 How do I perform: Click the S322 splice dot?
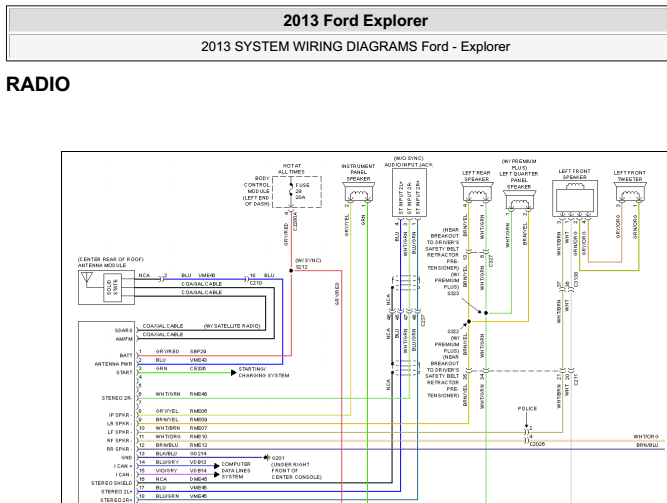coord(469,321)
